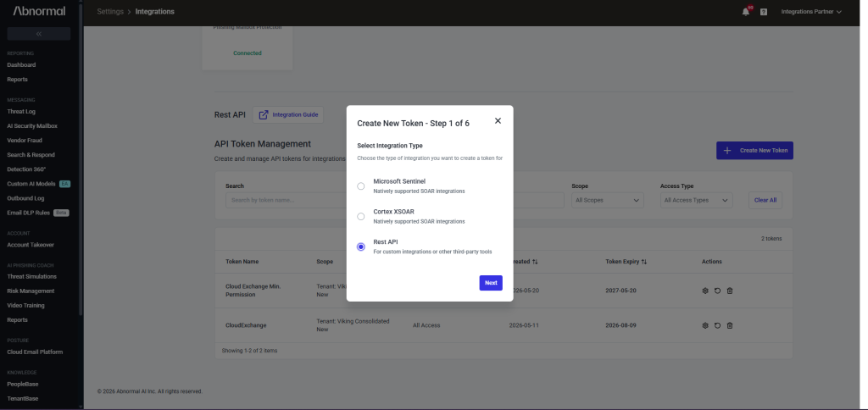Select the Microsoft Sentinel radio button
868x410 pixels.
pos(361,186)
